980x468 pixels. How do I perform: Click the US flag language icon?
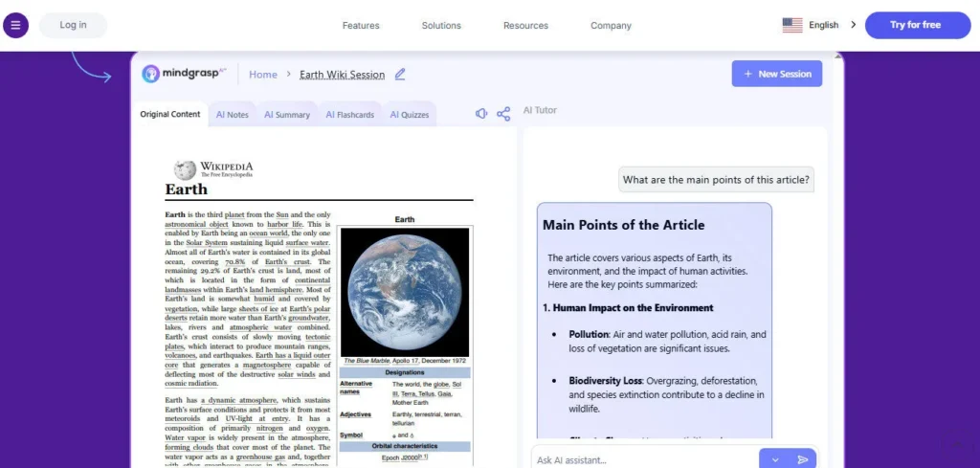click(792, 25)
